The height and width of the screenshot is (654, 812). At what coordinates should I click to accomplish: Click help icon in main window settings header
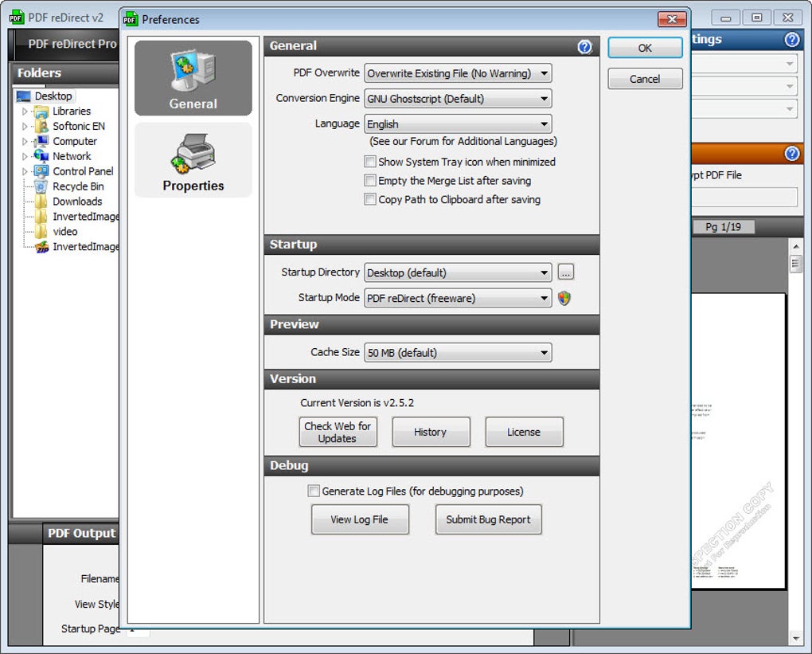[x=792, y=39]
